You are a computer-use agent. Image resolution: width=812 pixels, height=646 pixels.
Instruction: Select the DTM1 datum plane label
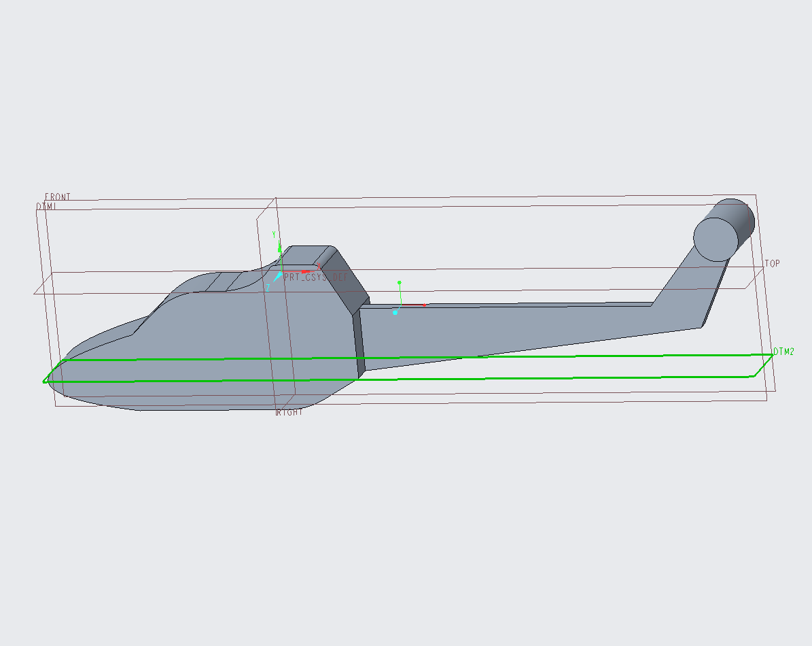pyautogui.click(x=46, y=206)
